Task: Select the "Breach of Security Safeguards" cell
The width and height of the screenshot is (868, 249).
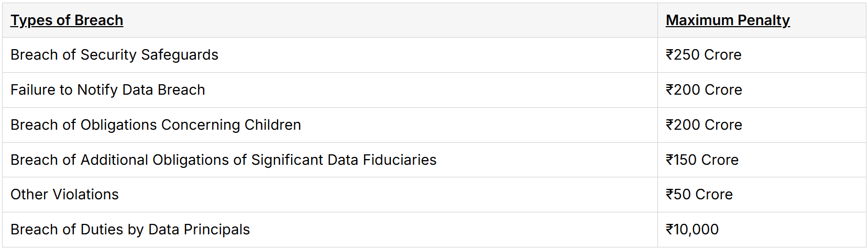Action: tap(114, 55)
